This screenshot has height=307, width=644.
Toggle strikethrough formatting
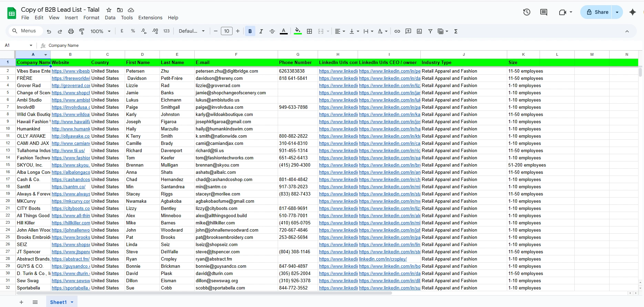tap(272, 31)
